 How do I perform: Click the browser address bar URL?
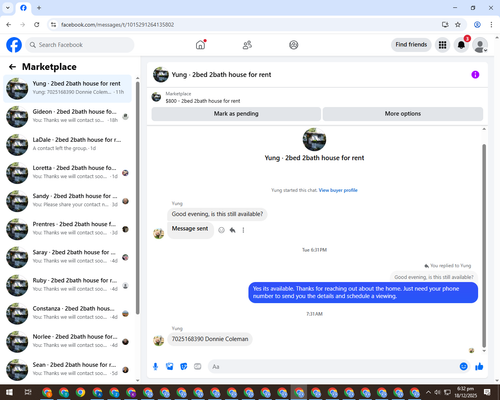tap(117, 25)
